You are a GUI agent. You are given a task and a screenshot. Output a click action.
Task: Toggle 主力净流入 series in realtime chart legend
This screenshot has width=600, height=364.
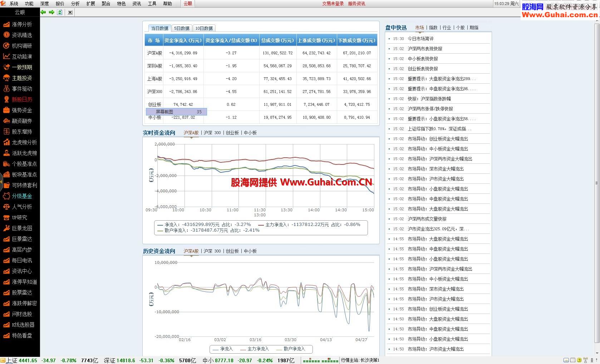coord(309,225)
